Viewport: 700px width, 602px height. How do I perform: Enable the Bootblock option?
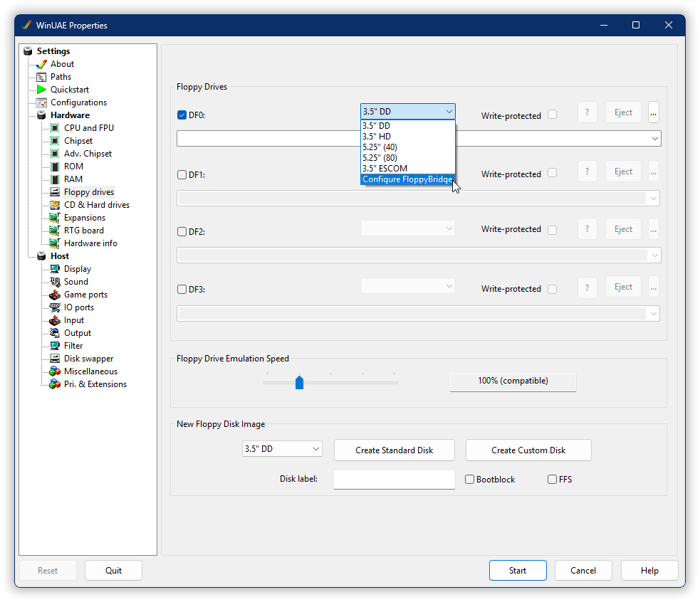469,479
